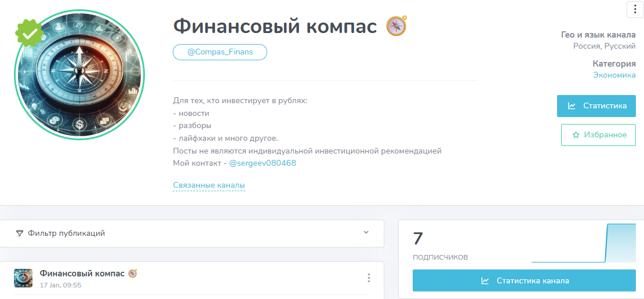This screenshot has height=299, width=644.
Task: Open the post's three-dot options menu
Action: (369, 278)
